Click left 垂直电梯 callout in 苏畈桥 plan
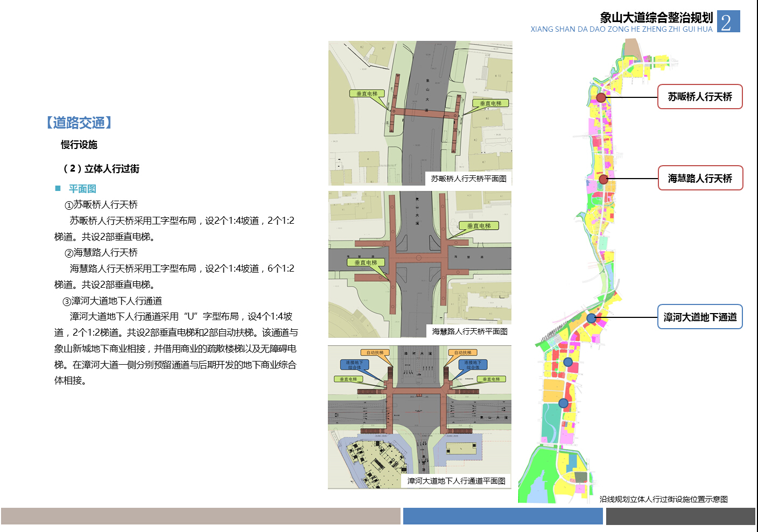This screenshot has height=532, width=758. click(x=367, y=94)
